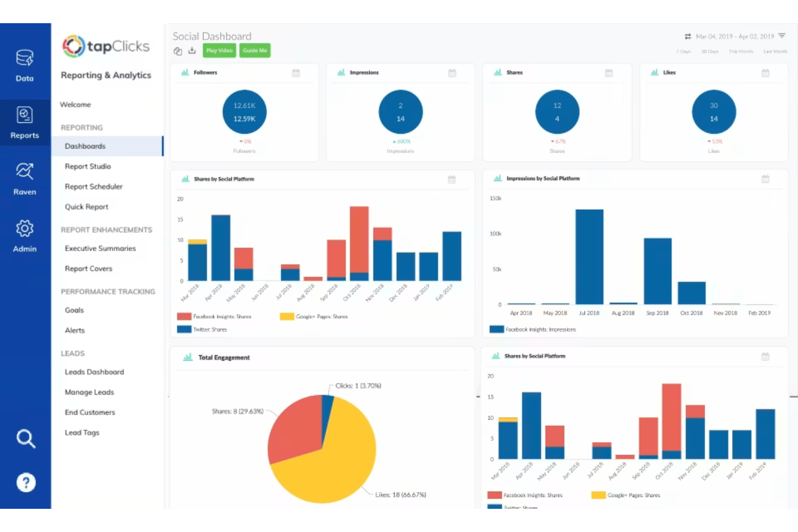Click the chart icon beside Impressions title
Image resolution: width=798 pixels, height=532 pixels.
[x=341, y=72]
